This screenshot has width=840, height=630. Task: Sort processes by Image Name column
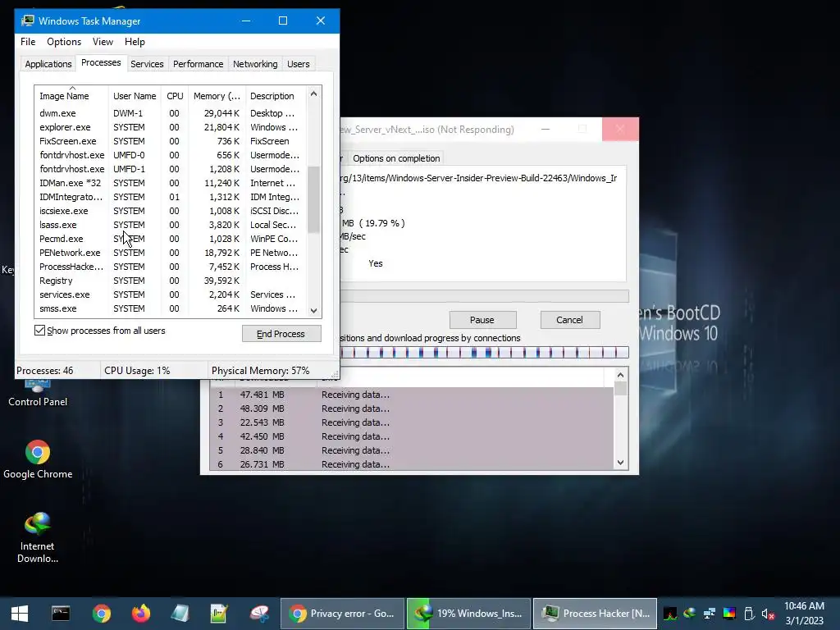coord(72,96)
